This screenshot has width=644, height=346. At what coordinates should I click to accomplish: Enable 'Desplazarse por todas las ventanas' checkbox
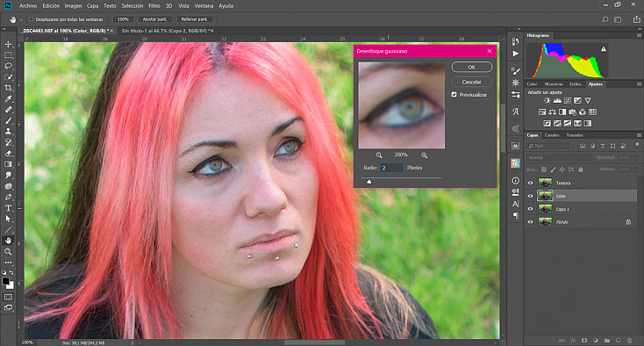[x=32, y=19]
